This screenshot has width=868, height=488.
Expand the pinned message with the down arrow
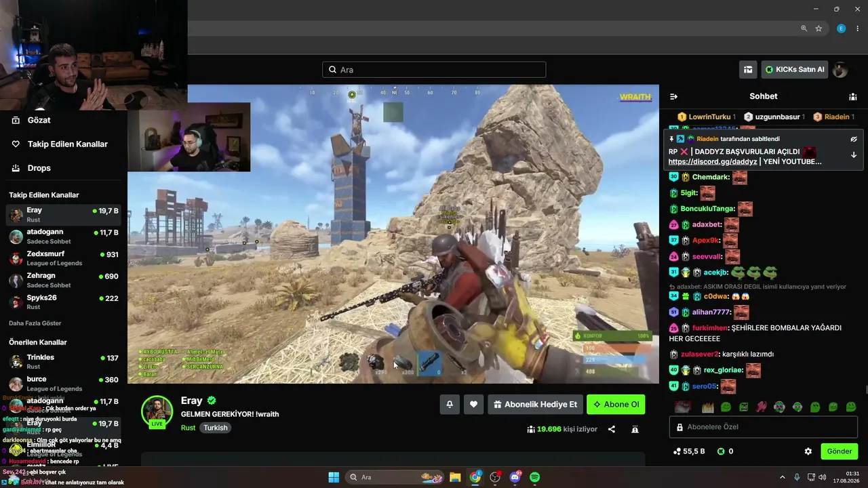(854, 155)
